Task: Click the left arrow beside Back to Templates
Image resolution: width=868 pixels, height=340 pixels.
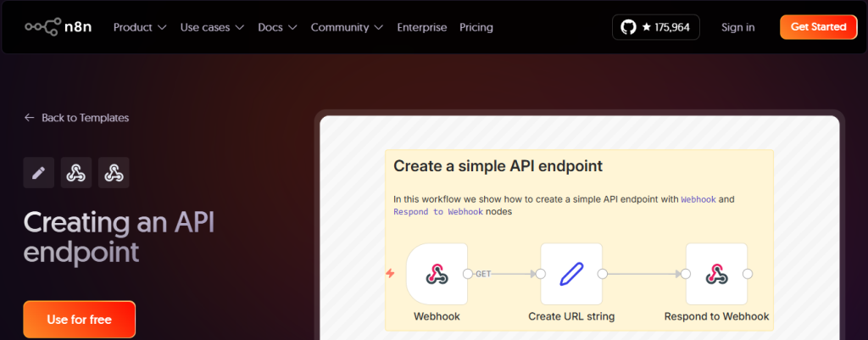Action: coord(30,118)
